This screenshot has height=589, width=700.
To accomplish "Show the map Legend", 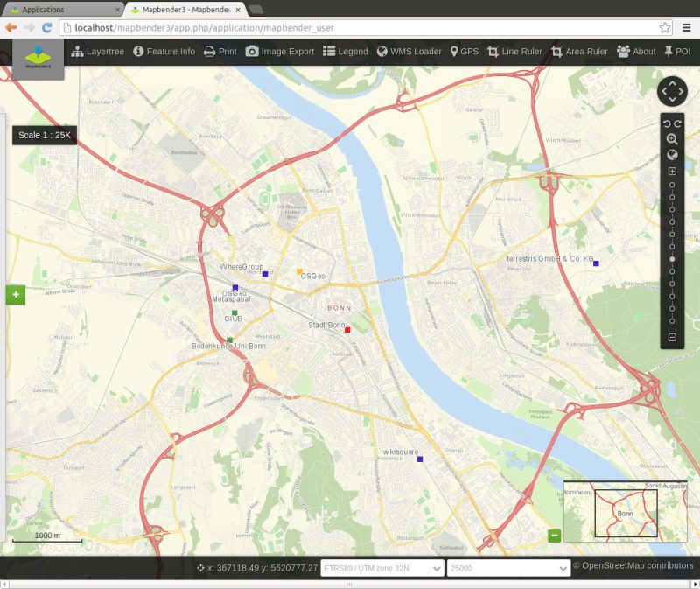I will click(x=348, y=51).
